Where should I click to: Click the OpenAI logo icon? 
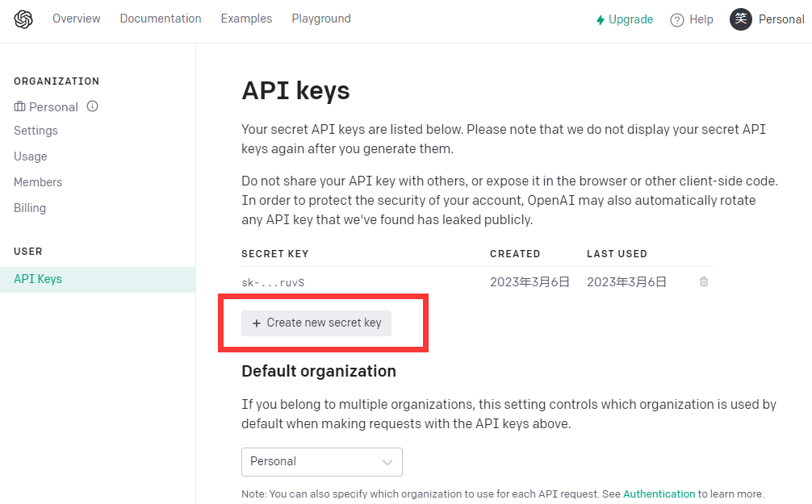[x=23, y=19]
